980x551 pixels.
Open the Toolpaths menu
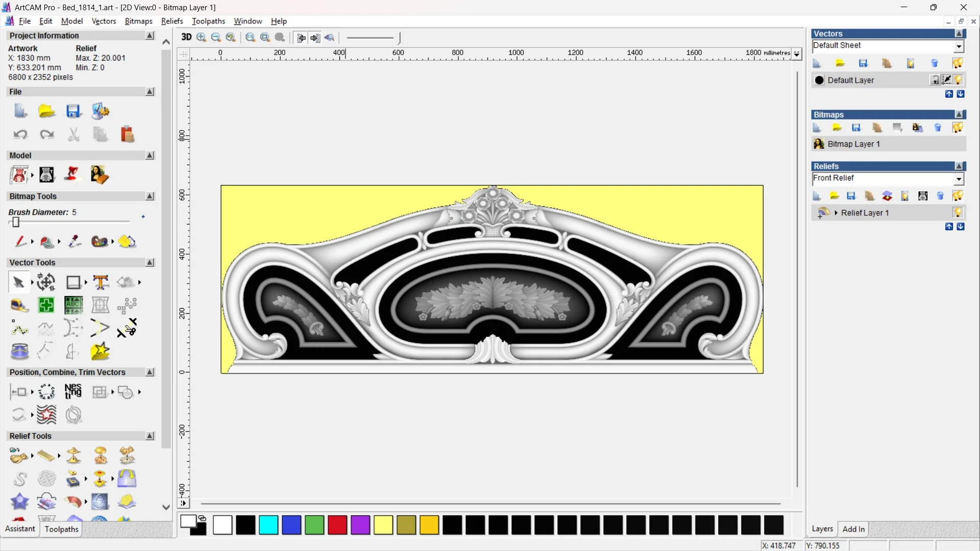pos(208,21)
